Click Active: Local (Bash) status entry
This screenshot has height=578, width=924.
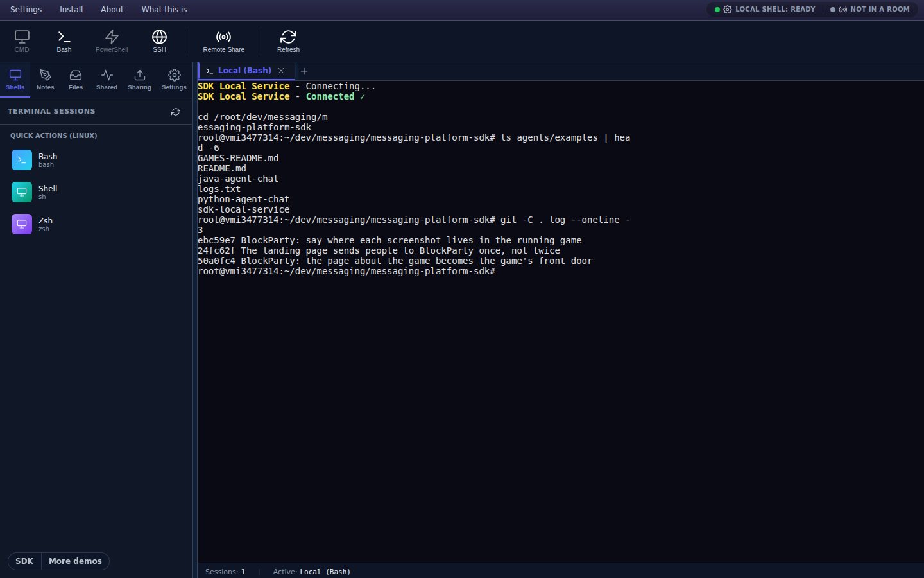[312, 572]
